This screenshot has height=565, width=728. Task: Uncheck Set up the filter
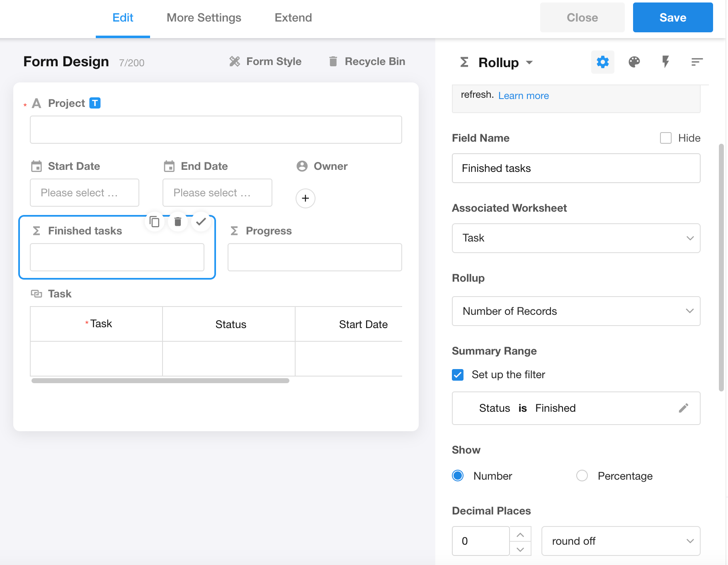click(458, 375)
